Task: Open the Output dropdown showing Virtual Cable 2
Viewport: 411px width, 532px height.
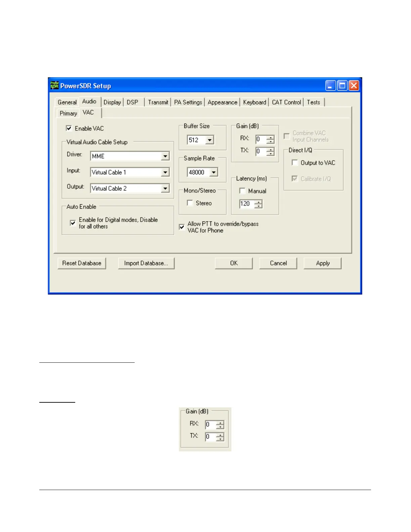Action: (x=165, y=188)
